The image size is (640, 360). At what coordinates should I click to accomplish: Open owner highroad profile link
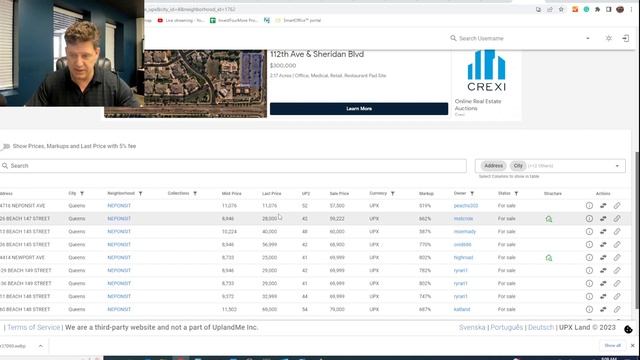pyautogui.click(x=463, y=258)
